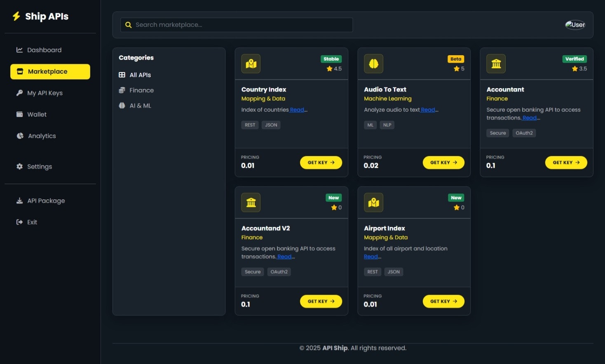Click the Accountant bank building icon

495,63
